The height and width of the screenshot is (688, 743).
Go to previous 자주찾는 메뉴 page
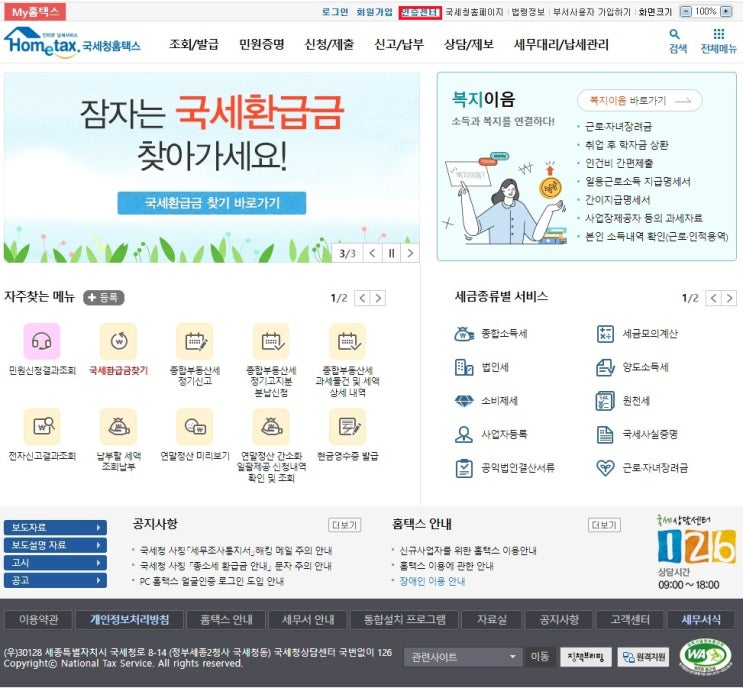coord(362,298)
